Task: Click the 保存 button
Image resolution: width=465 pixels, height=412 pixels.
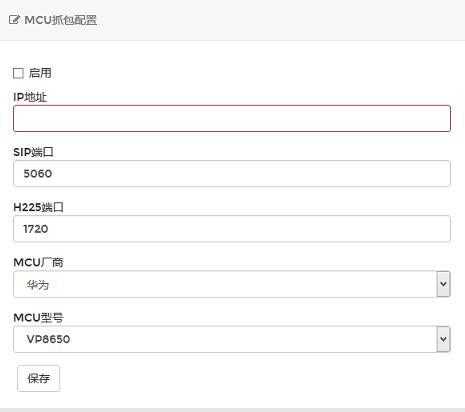Action: pyautogui.click(x=39, y=378)
